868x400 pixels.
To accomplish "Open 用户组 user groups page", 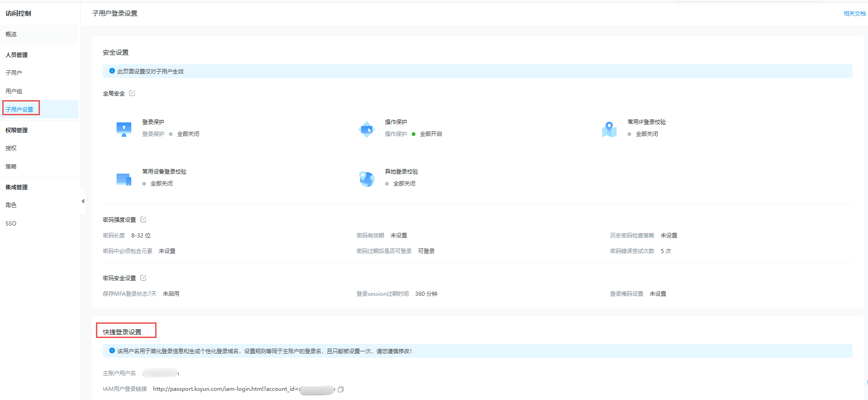I will pos(14,91).
